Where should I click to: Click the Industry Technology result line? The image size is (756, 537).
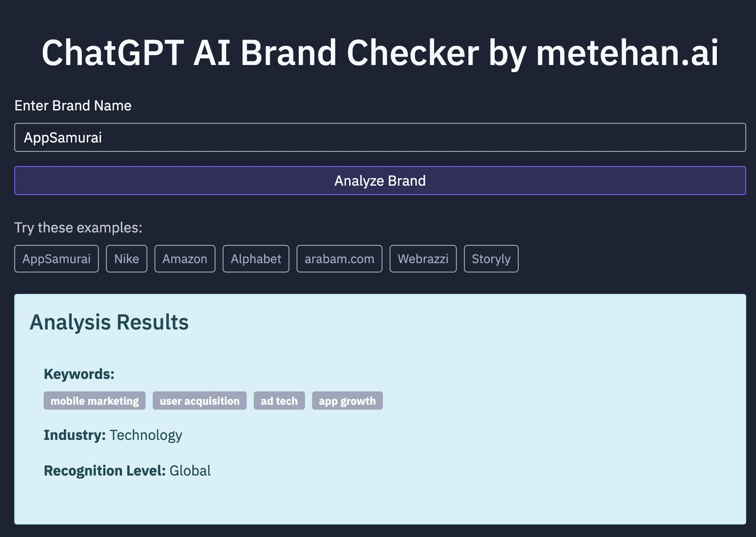(113, 435)
